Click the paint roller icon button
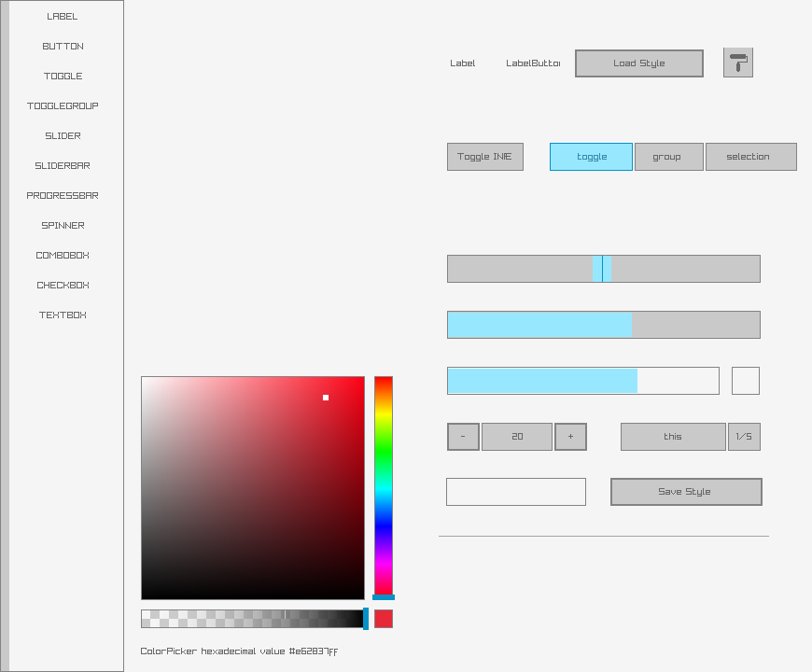Image resolution: width=812 pixels, height=672 pixels. (737, 63)
